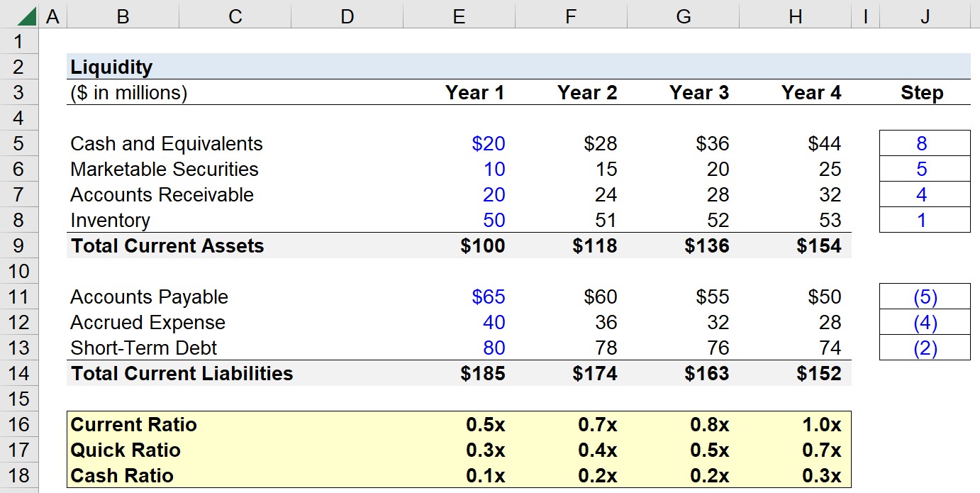
Task: Select Year 2 short-term debt value 78
Action: pos(606,348)
